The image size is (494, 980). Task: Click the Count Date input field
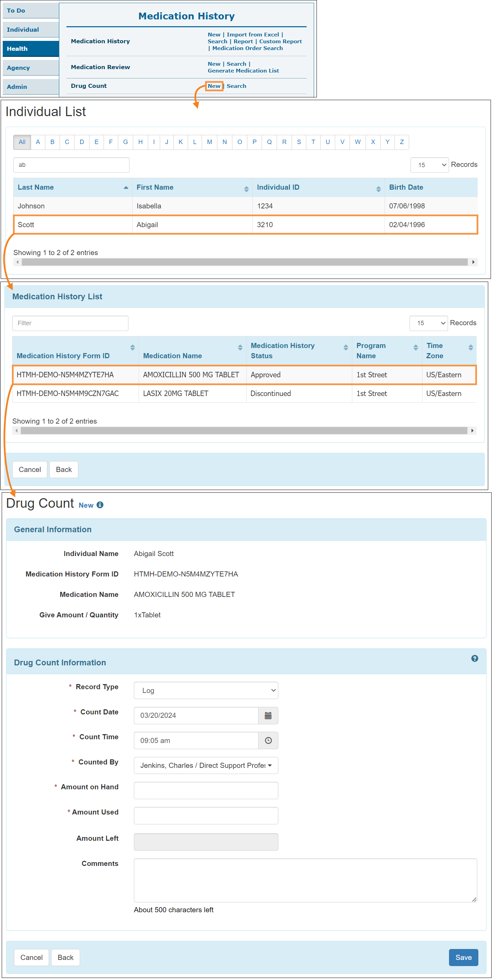(196, 716)
